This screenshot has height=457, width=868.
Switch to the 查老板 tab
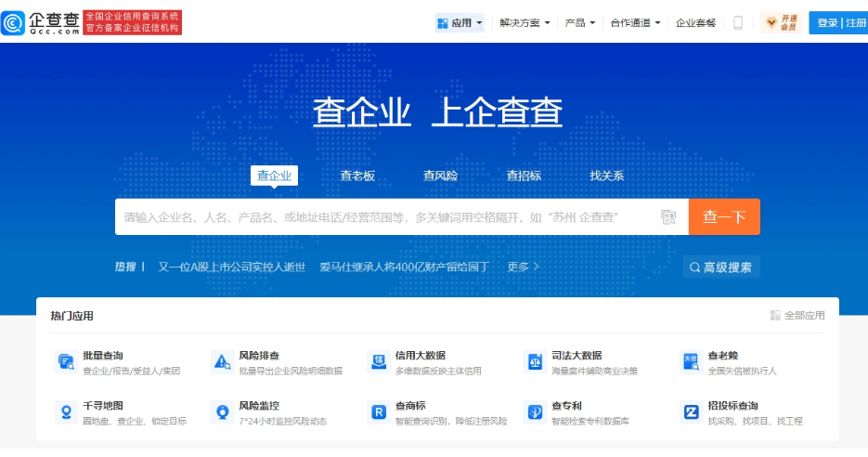[x=357, y=176]
